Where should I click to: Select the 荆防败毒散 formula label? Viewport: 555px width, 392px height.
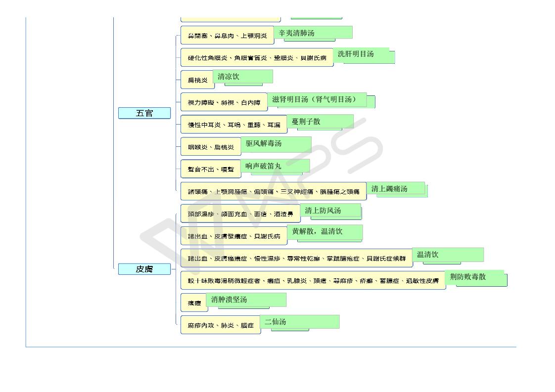474,277
